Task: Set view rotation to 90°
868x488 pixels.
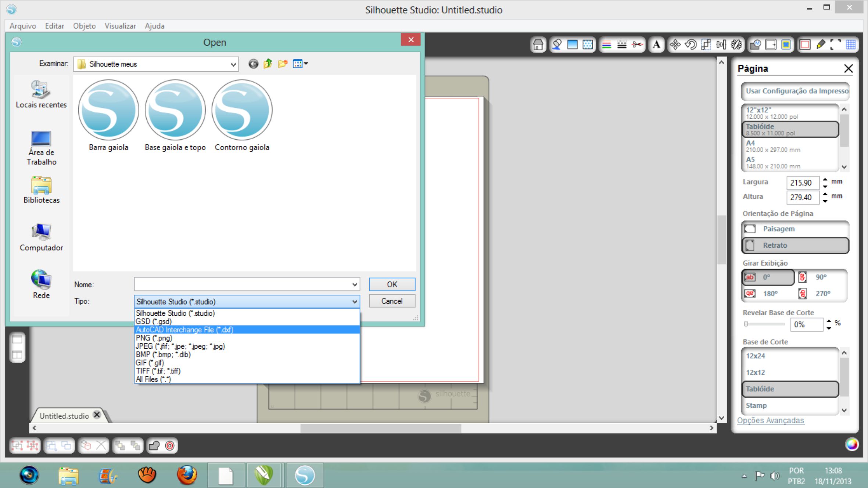Action: [x=821, y=277]
